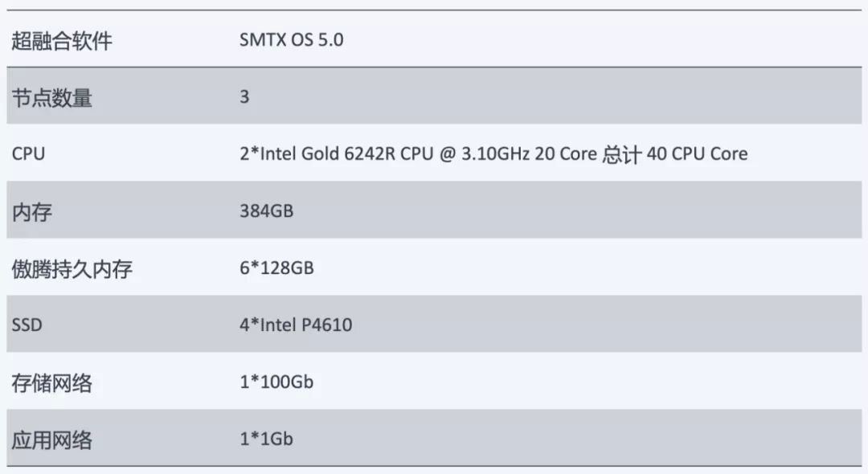The image size is (868, 474).
Task: Select the 应用网络 label
Action: pyautogui.click(x=51, y=439)
